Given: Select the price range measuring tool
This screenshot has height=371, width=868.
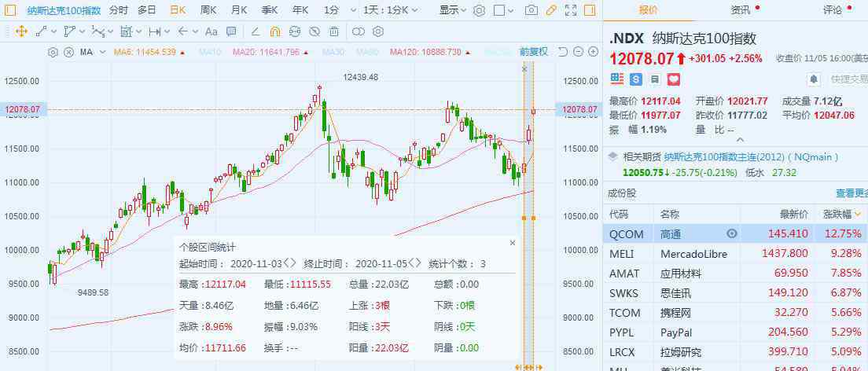Looking at the screenshot, I should (x=155, y=31).
